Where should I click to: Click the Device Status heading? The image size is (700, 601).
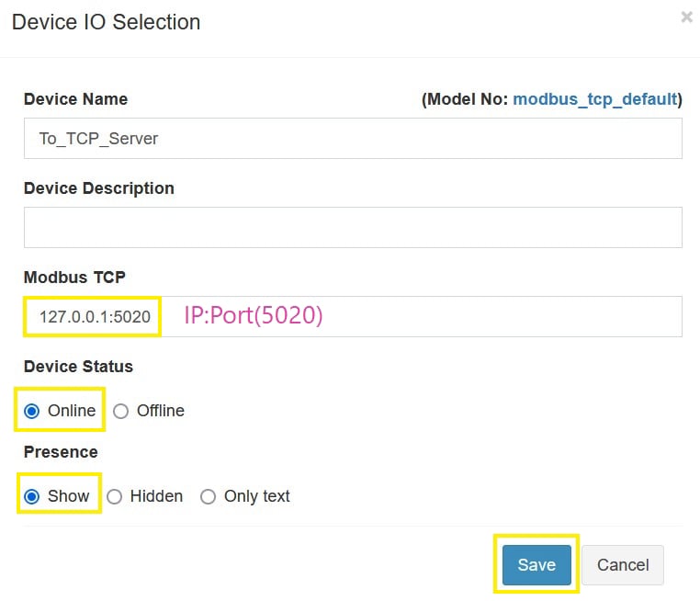pos(78,367)
